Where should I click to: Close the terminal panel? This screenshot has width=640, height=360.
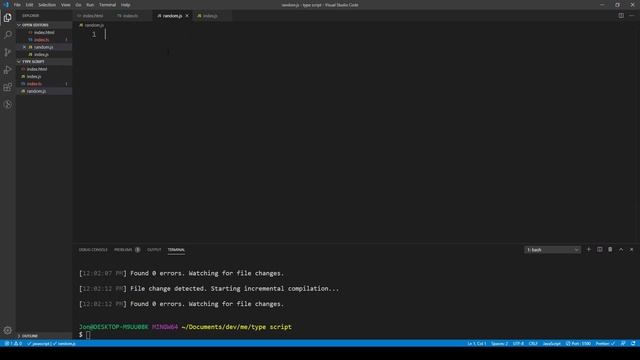pyautogui.click(x=631, y=249)
